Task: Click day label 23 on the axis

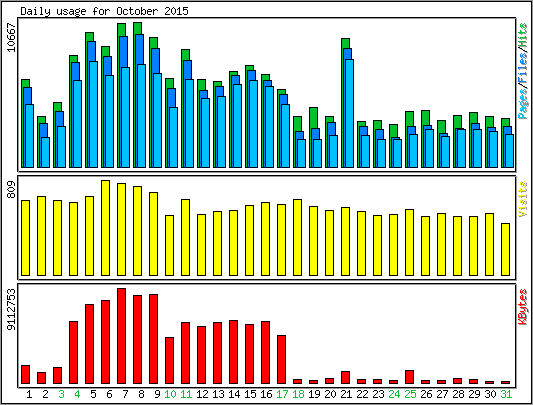Action: click(x=378, y=394)
